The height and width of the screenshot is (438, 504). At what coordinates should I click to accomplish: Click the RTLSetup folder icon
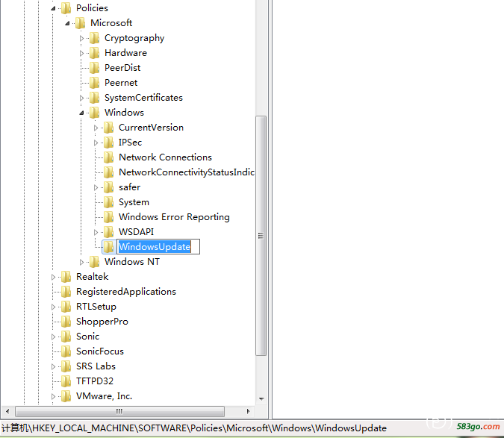(66, 307)
